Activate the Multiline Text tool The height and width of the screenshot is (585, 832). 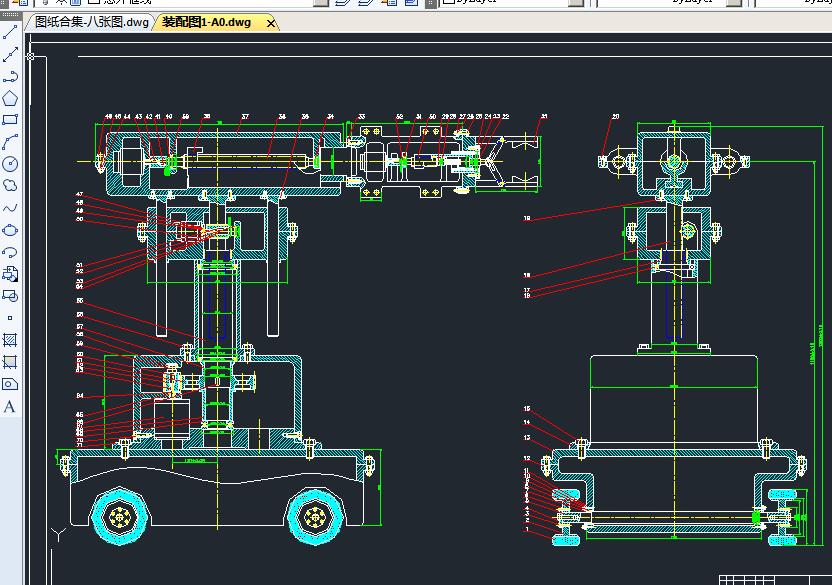click(x=10, y=407)
